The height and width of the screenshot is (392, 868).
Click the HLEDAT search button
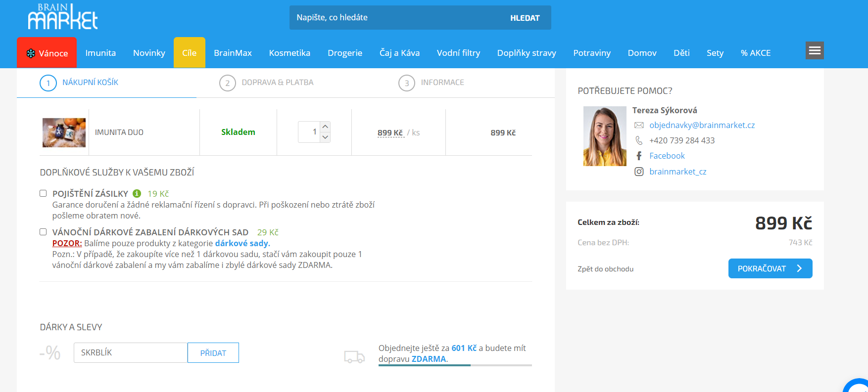525,18
